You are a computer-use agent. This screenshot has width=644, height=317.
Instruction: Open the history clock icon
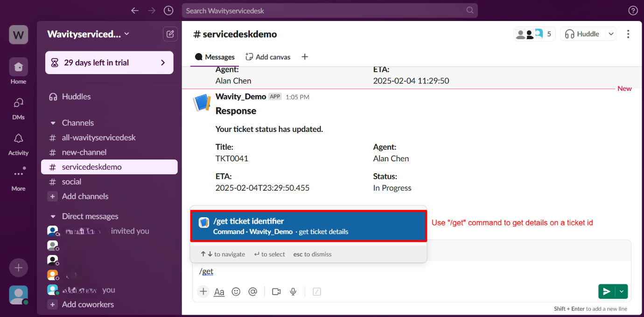[x=168, y=10]
